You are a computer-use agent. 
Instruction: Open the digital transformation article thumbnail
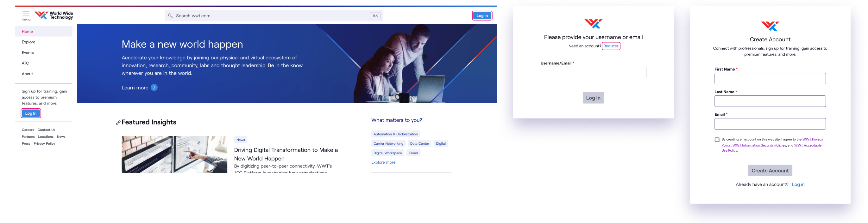pos(174,154)
